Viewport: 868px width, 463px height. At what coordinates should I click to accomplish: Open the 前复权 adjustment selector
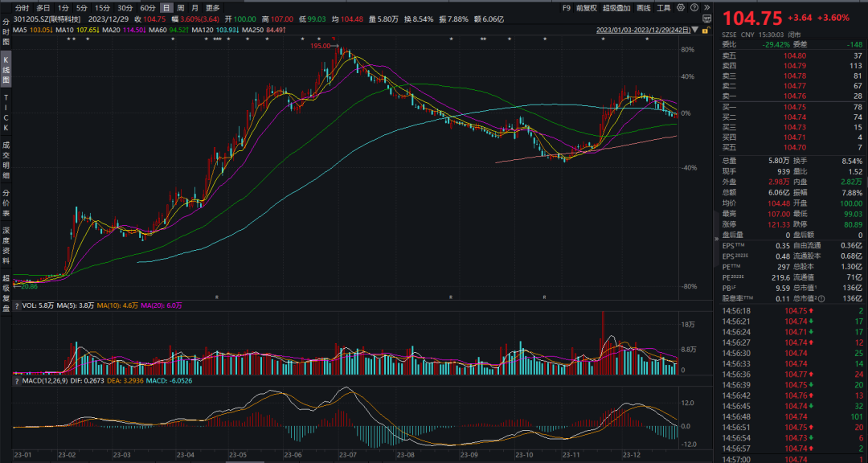[586, 8]
